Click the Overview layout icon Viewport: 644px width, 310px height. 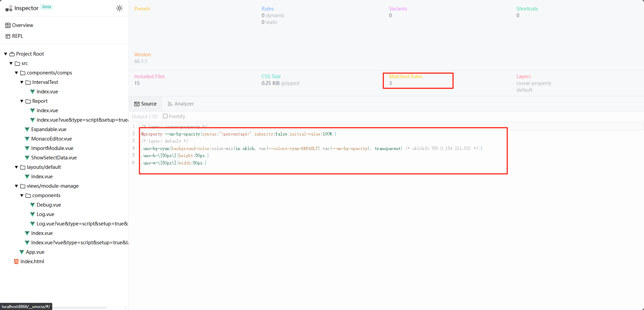8,25
